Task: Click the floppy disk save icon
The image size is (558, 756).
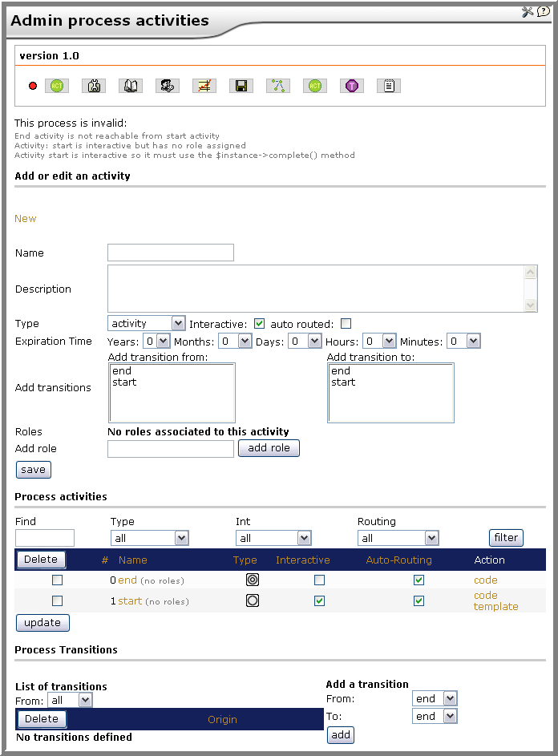Action: (x=241, y=86)
